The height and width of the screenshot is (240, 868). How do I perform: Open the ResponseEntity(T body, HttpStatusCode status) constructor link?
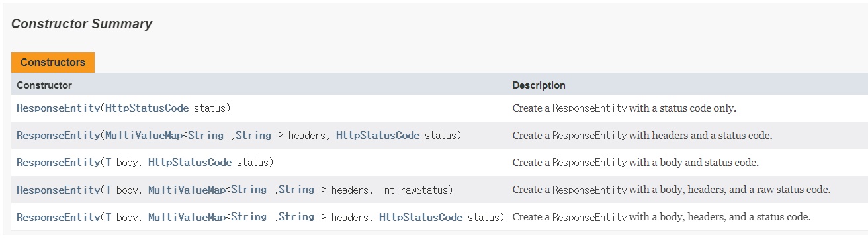59,162
